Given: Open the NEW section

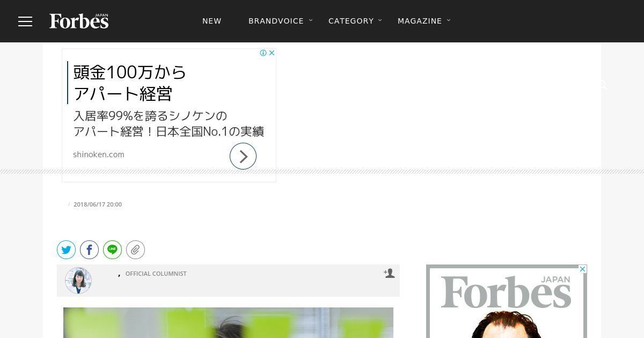Looking at the screenshot, I should click(212, 21).
